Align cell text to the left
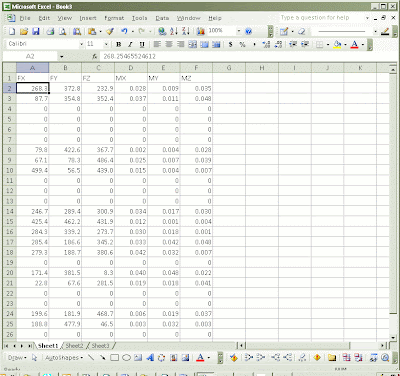Image resolution: width=400 pixels, height=376 pixels. click(157, 44)
